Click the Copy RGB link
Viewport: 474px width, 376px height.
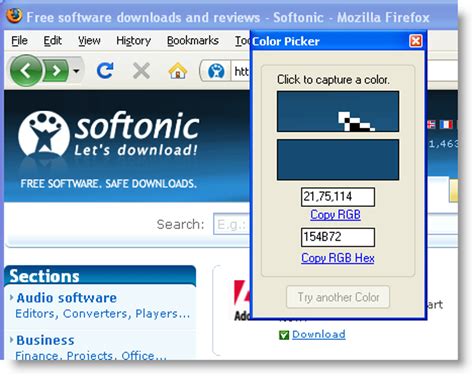coord(335,215)
